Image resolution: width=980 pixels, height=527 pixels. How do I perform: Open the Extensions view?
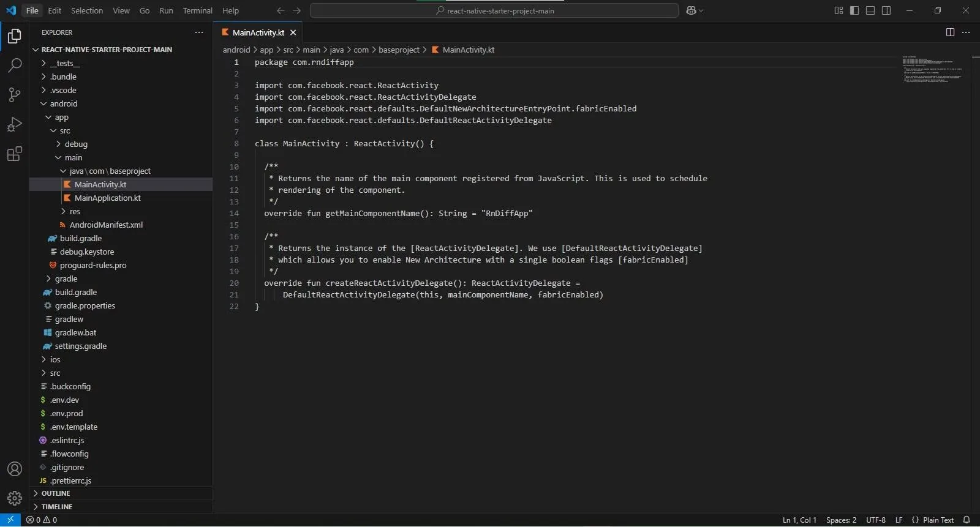point(15,154)
